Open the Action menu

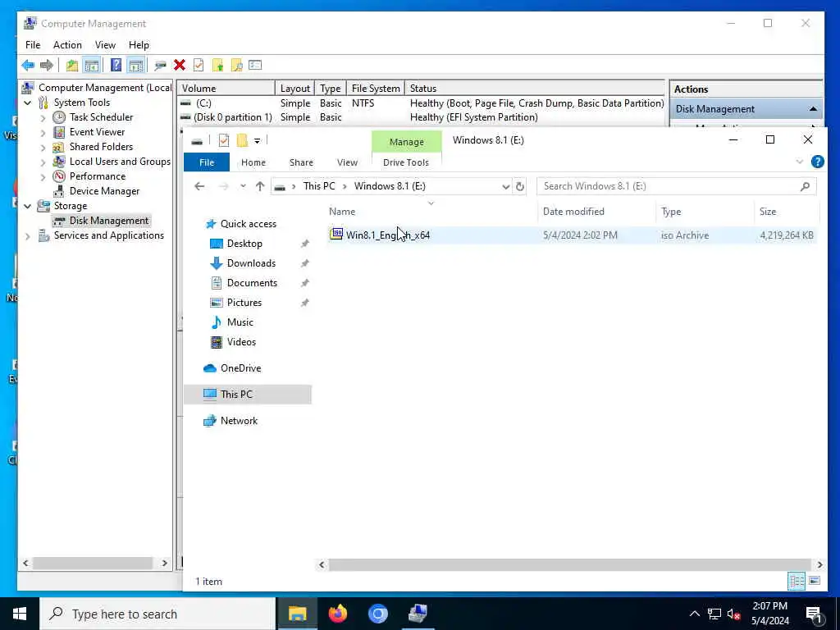click(x=67, y=45)
